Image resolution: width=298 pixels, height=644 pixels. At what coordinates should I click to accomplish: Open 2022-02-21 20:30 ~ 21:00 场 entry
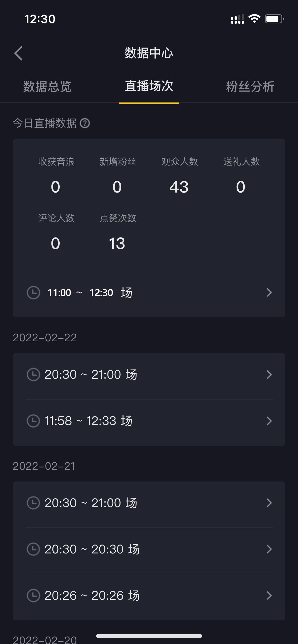click(91, 503)
